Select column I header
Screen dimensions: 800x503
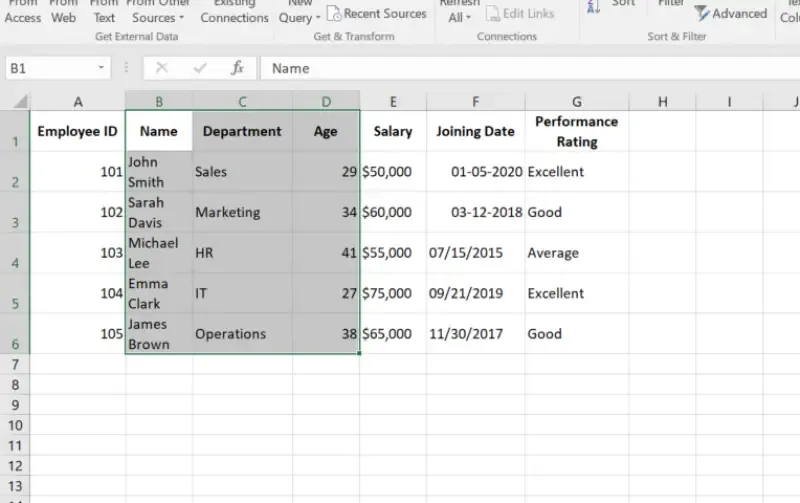729,102
